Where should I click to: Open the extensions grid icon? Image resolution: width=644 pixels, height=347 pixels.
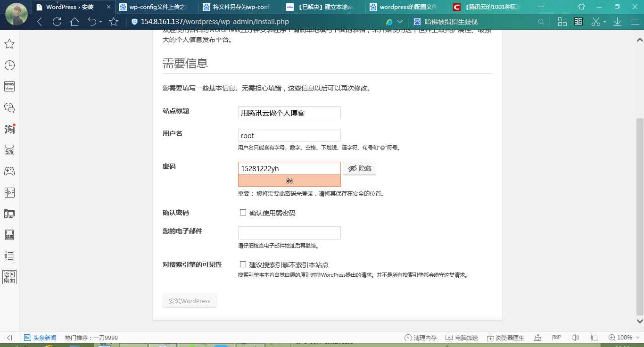point(562,22)
